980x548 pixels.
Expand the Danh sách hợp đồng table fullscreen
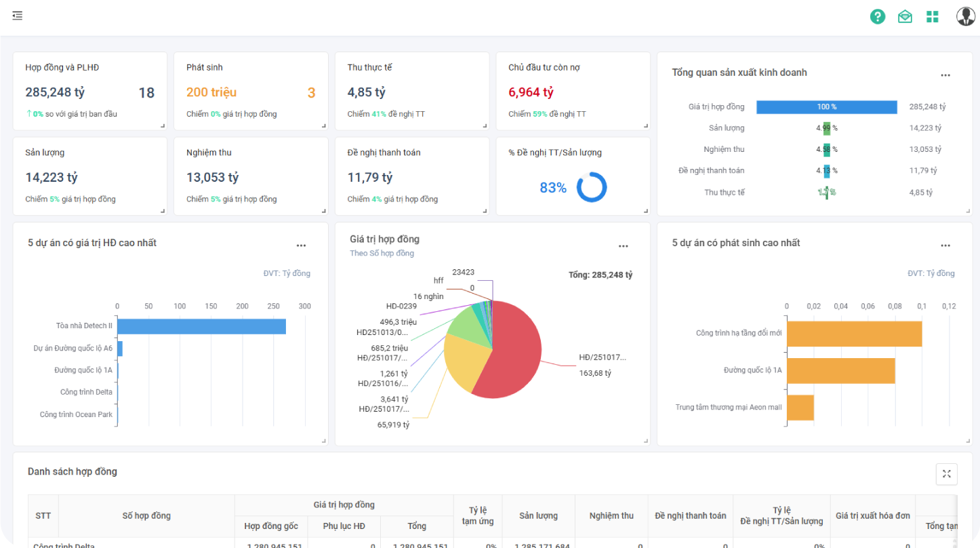(946, 474)
